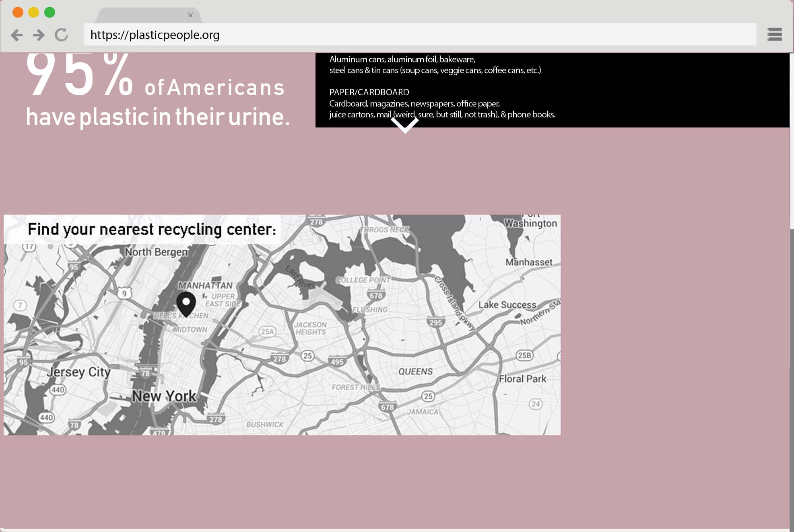794x532 pixels.
Task: Click the 295 highway shield on map
Action: 435,322
